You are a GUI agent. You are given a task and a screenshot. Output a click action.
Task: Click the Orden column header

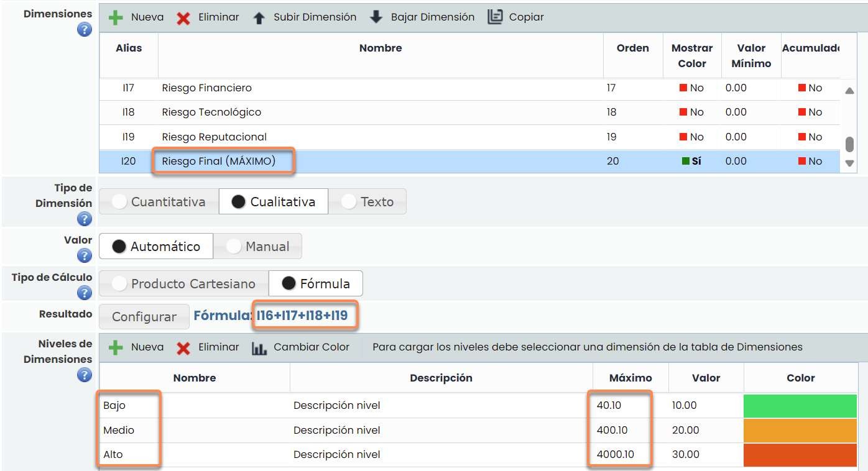tap(632, 48)
